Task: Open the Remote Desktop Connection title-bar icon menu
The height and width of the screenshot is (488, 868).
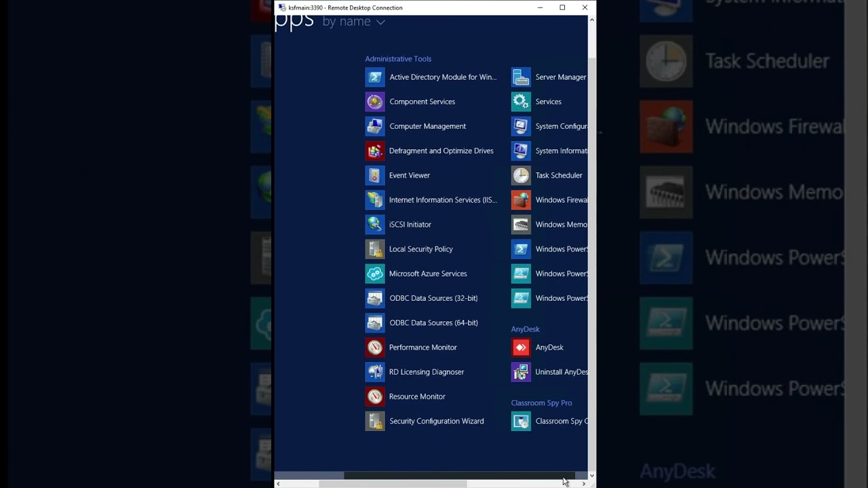Action: click(282, 7)
